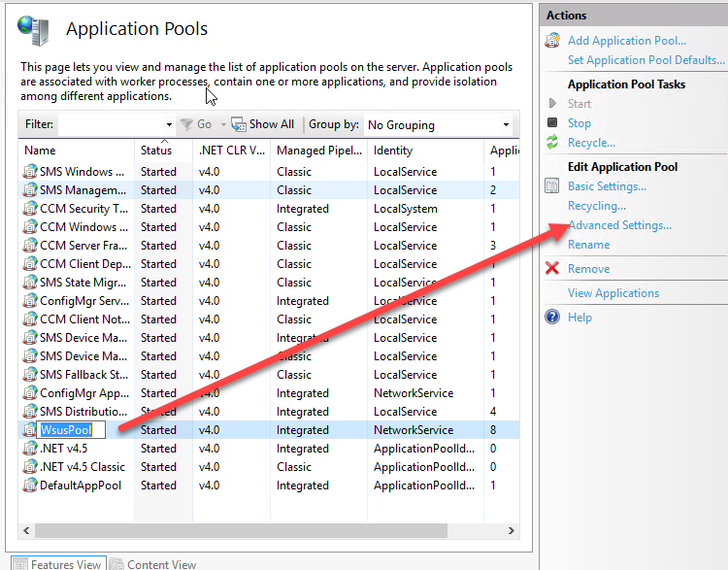Sort list by Identity column header
This screenshot has height=570, width=728.
coord(393,151)
